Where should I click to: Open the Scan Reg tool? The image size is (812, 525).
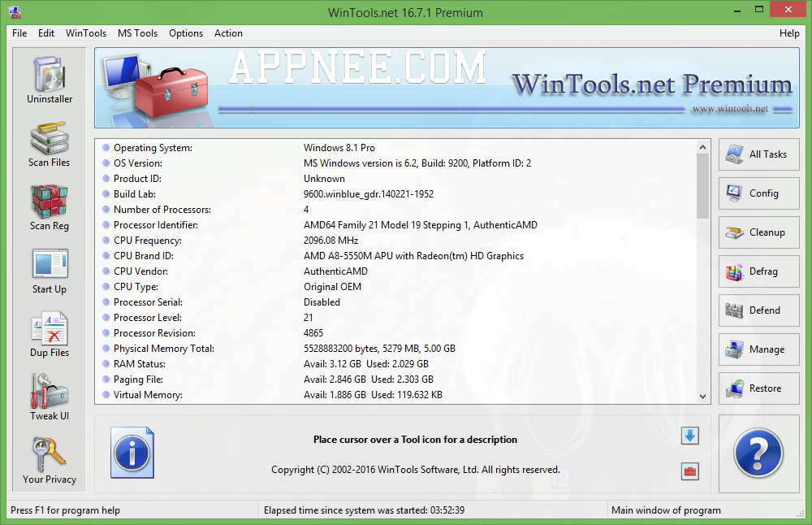[50, 208]
